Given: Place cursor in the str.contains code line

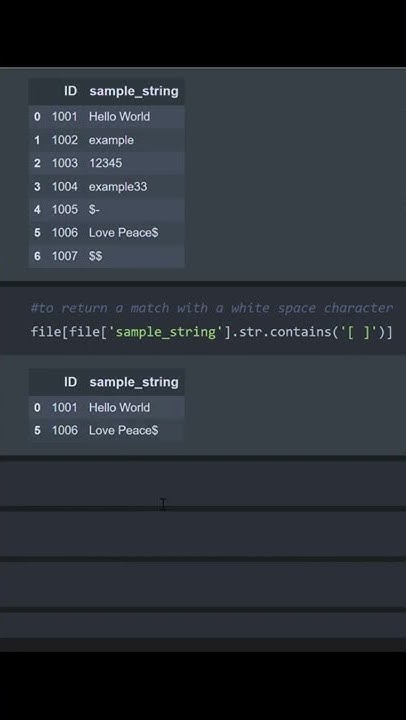Looking at the screenshot, I should click(x=212, y=332).
